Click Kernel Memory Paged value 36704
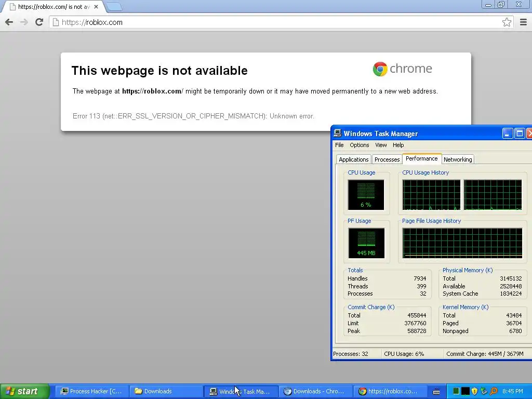Screen dimensions: 532x399 (514, 323)
